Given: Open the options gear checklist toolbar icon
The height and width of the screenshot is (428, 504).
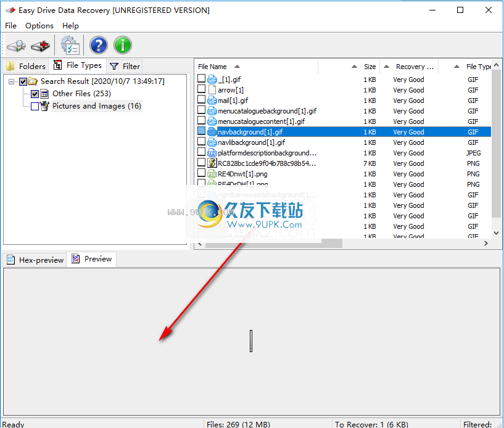Looking at the screenshot, I should (x=70, y=45).
